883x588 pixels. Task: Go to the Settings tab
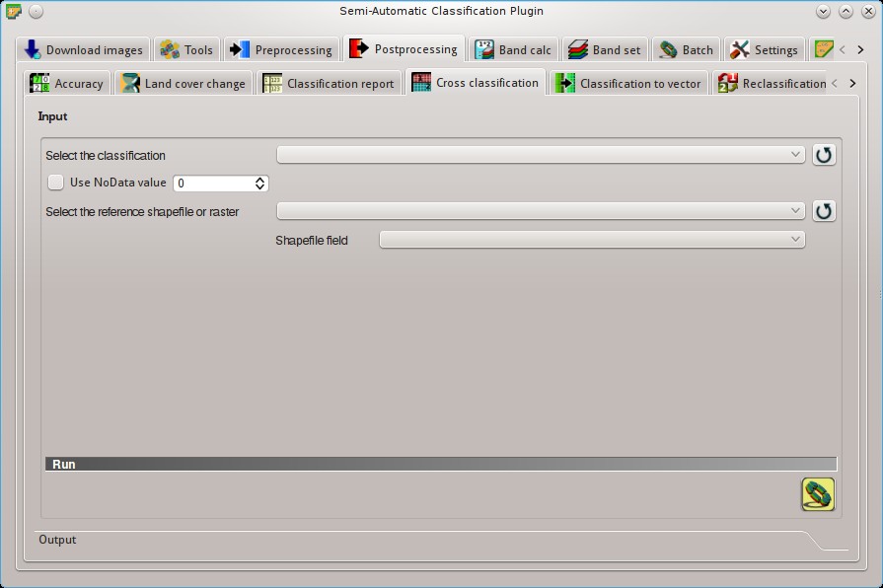coord(765,49)
